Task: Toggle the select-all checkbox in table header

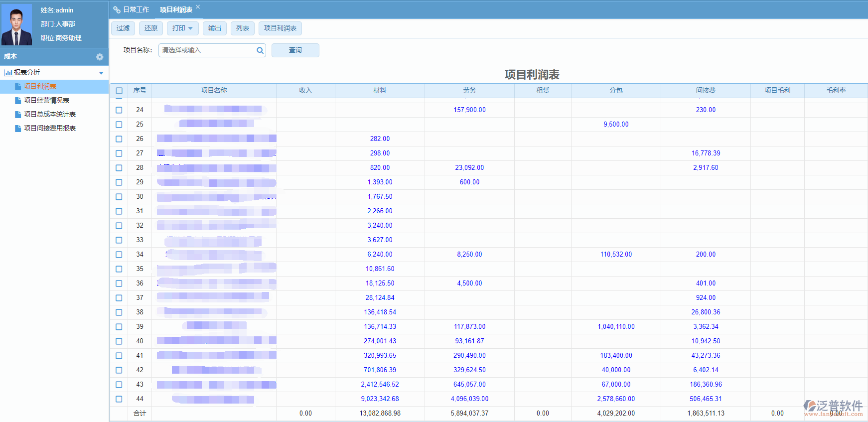Action: 119,91
